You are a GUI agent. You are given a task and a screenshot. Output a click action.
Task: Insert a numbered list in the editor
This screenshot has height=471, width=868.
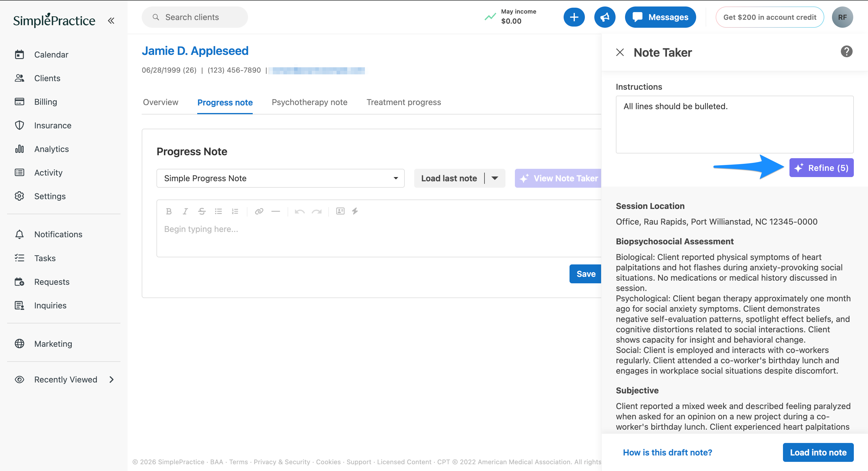235,211
